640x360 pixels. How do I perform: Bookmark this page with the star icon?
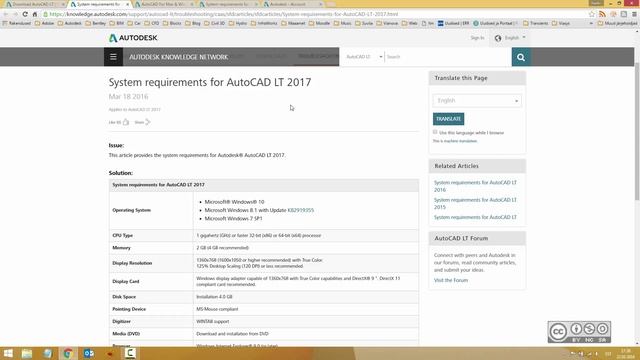(592, 14)
